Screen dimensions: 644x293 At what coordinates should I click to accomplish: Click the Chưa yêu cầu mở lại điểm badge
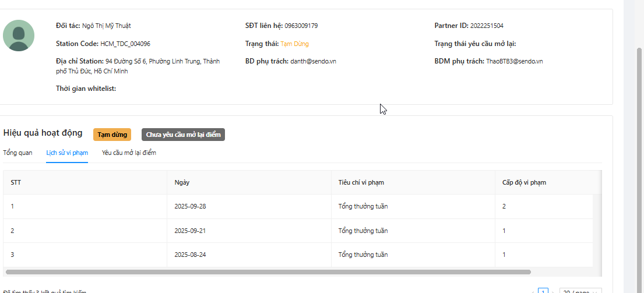(183, 135)
